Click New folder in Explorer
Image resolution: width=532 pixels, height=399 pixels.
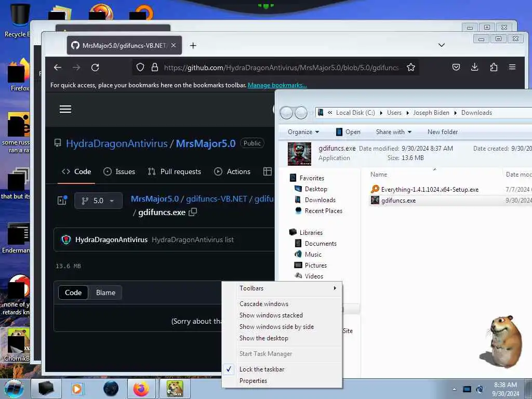point(443,132)
